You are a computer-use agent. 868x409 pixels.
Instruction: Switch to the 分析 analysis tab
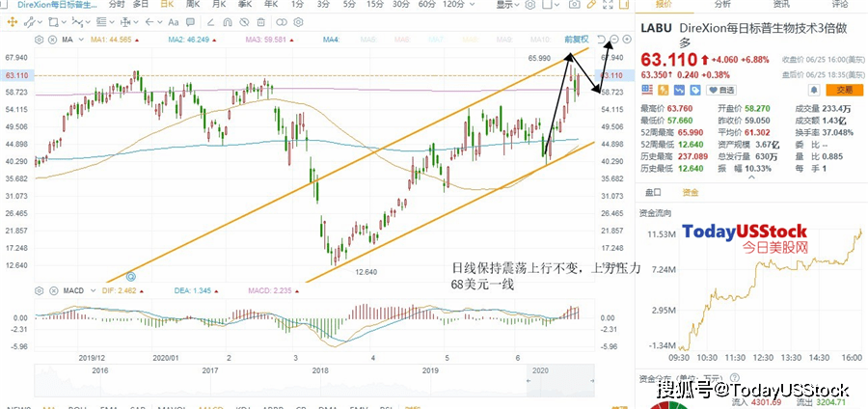point(722,4)
